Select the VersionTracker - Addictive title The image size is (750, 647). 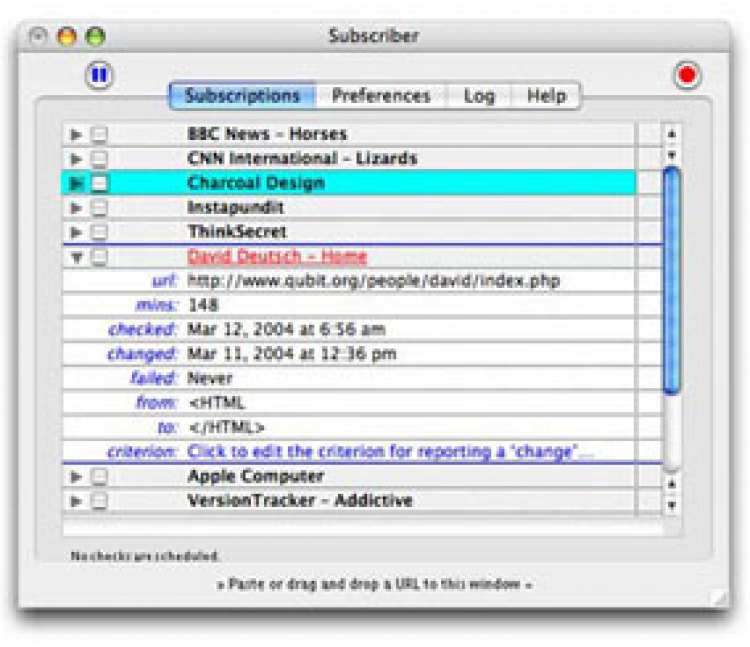300,501
